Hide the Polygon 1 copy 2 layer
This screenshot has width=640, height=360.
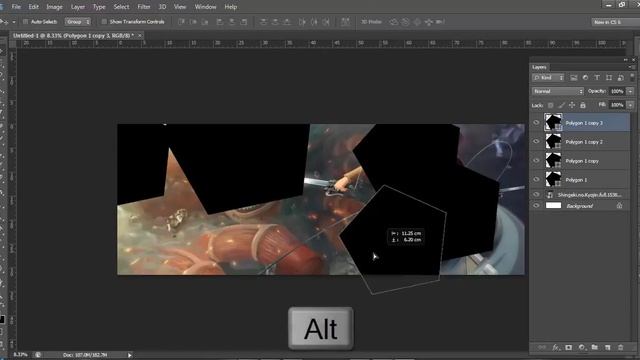click(x=536, y=142)
